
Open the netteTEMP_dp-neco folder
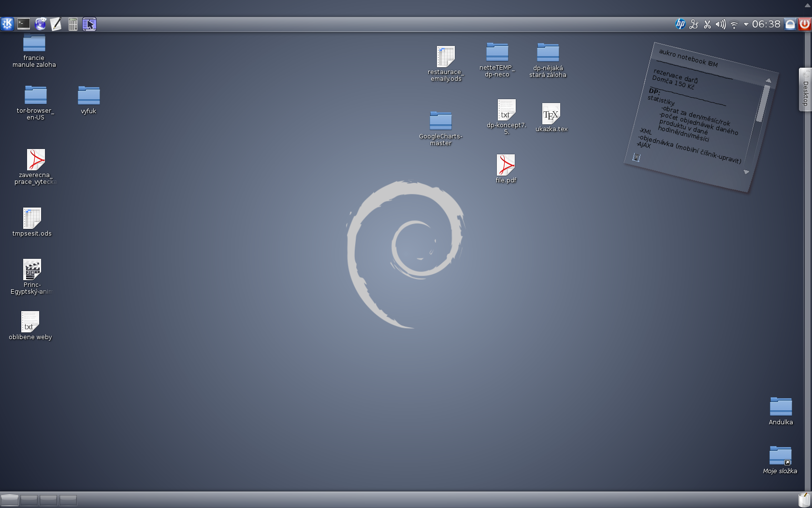[x=497, y=60]
